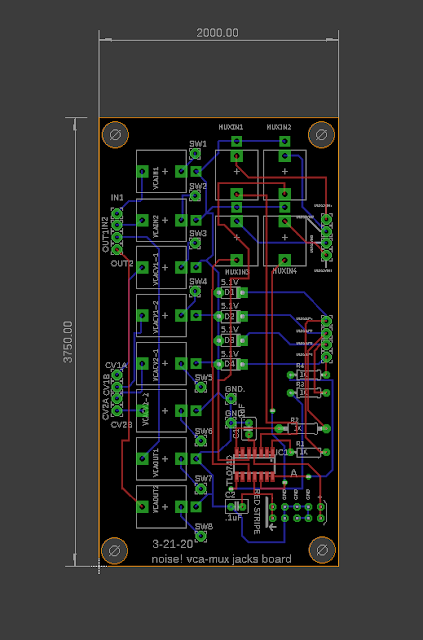This screenshot has width=423, height=640.
Task: Click the 2000.00 width dimension label
Action: [x=217, y=33]
